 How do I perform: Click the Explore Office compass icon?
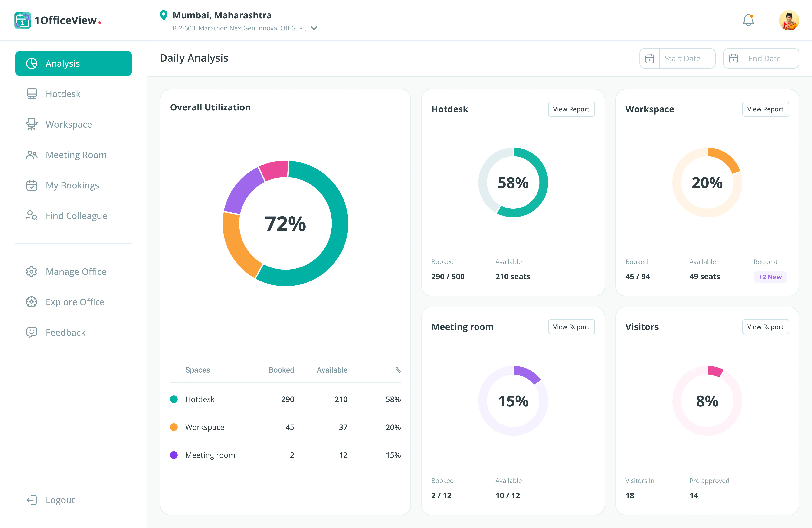[x=32, y=302]
